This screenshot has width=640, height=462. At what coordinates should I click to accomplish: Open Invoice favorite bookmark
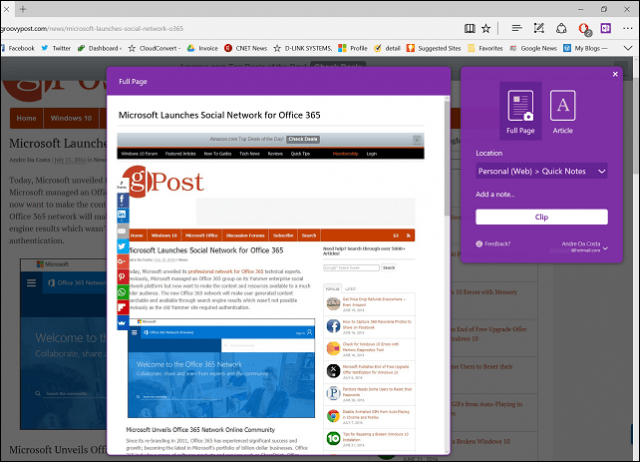point(202,48)
